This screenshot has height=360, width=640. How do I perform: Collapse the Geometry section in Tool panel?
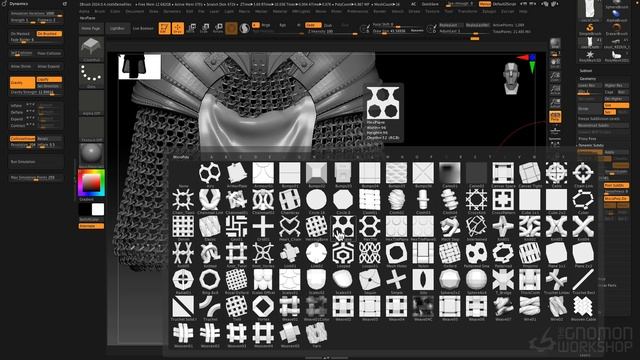point(588,78)
